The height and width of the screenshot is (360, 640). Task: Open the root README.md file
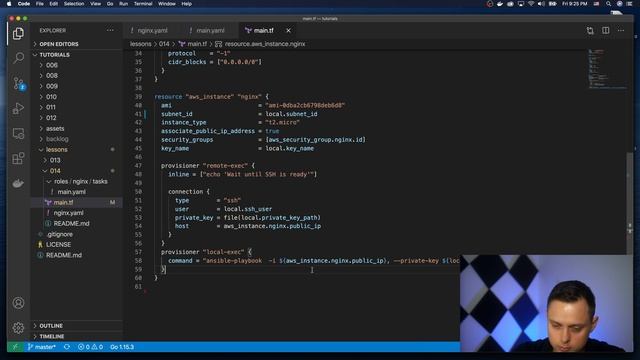(x=64, y=255)
